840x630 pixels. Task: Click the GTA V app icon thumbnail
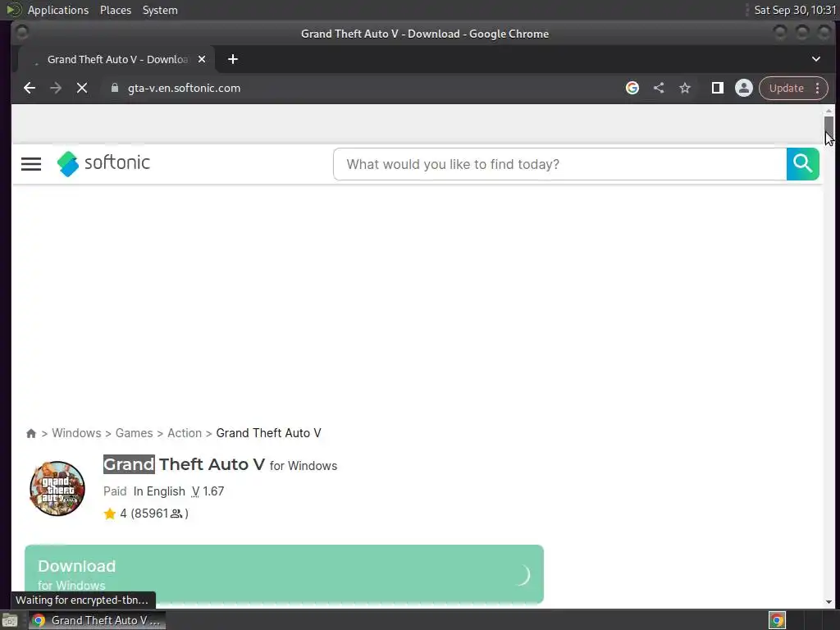[57, 488]
